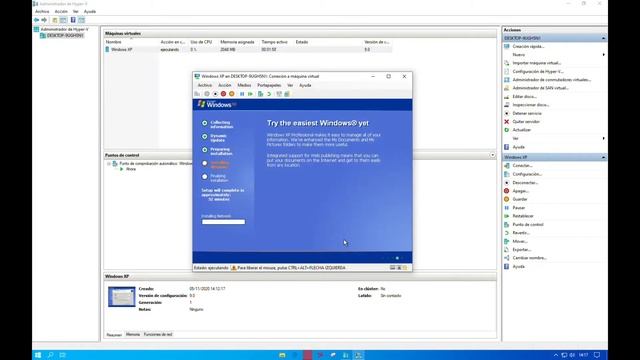Viewport: 640px width, 360px height.
Task: Collapse the Puntos de control panel chevron
Action: (492, 155)
